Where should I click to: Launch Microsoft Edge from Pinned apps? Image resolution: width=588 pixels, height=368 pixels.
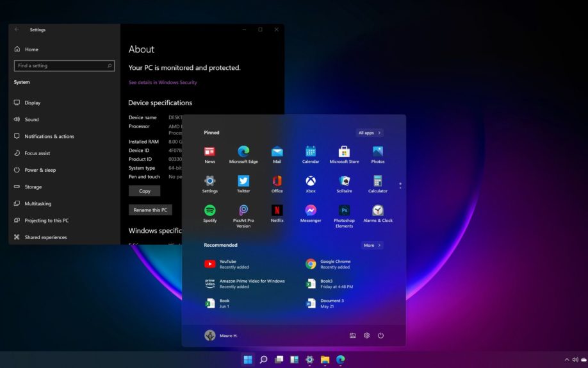coord(243,155)
